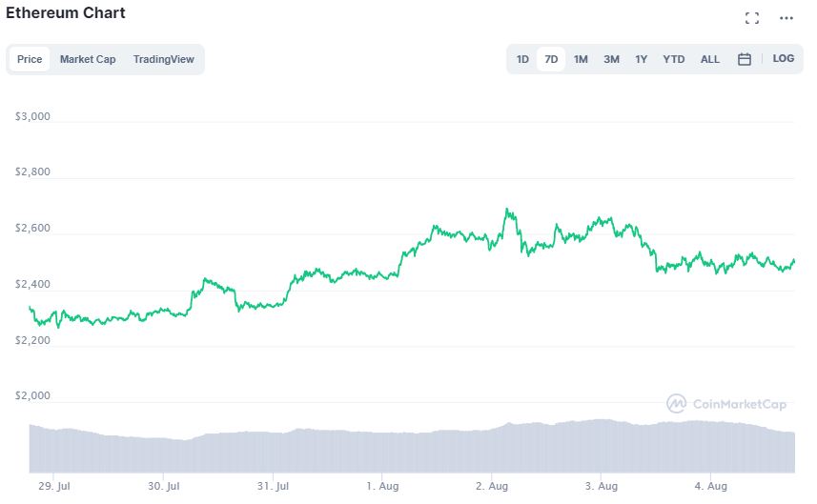This screenshot has width=817, height=504.
Task: Open the three-dot more options menu
Action: [786, 18]
